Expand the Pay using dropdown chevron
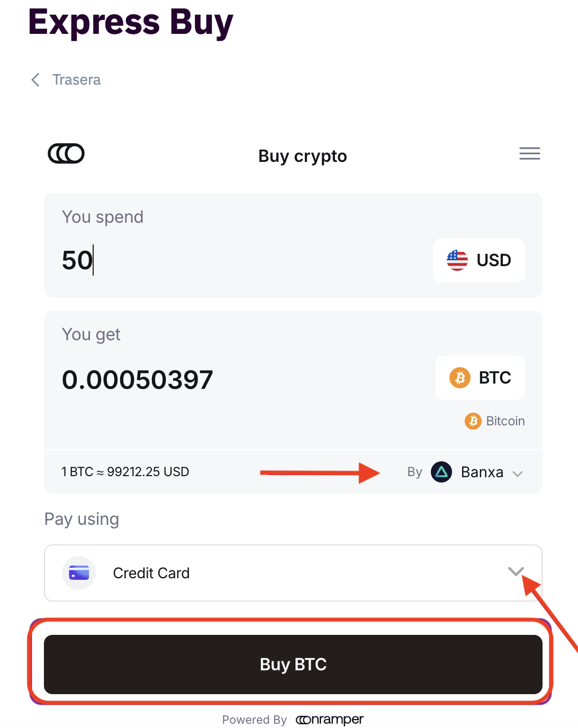This screenshot has width=578, height=728. click(516, 571)
